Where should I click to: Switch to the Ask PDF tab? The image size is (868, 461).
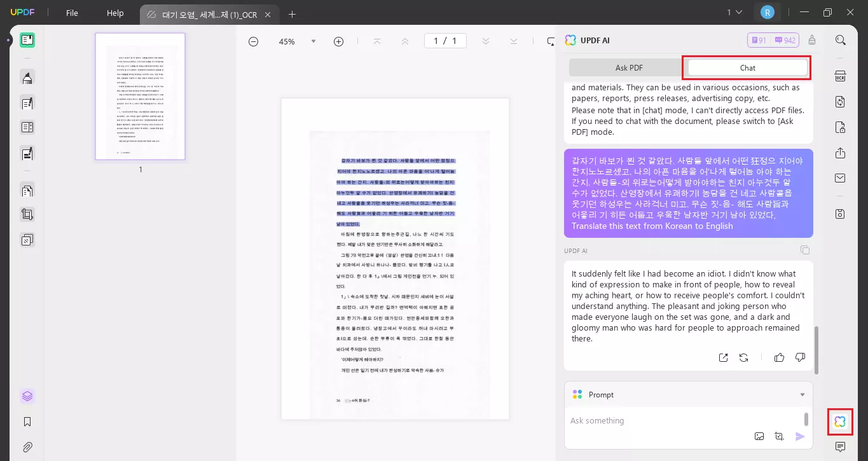pos(628,67)
